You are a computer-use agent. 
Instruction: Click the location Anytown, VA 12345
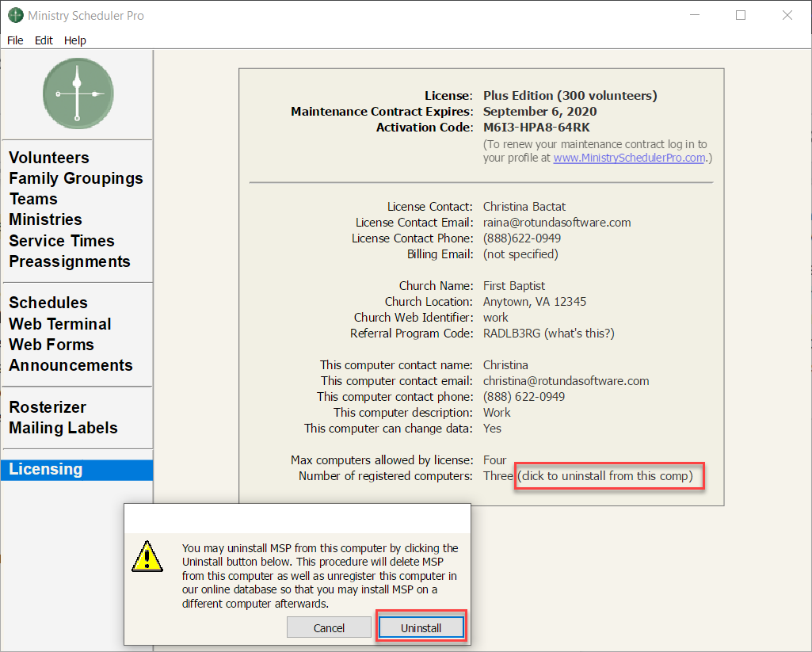click(535, 302)
